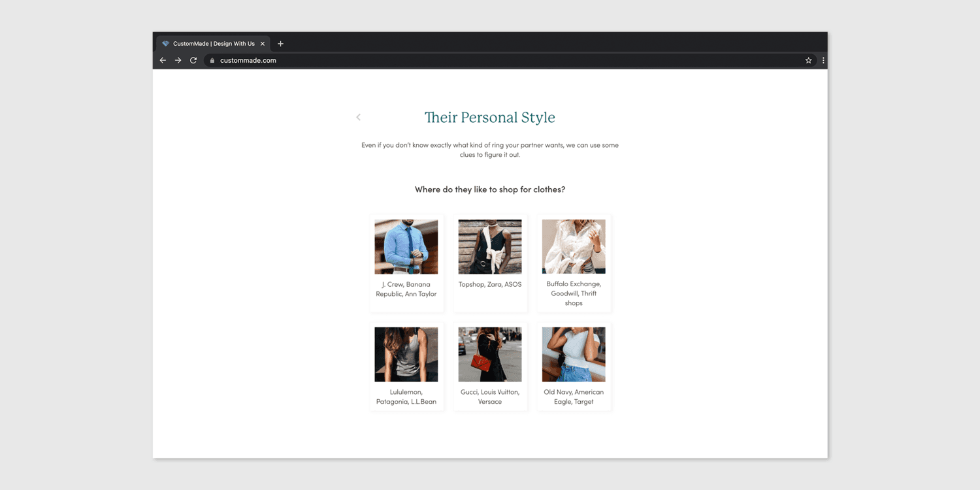Click the question 'Where do they like to shop for clothes?'
Viewport: 980px width, 490px height.
[490, 189]
